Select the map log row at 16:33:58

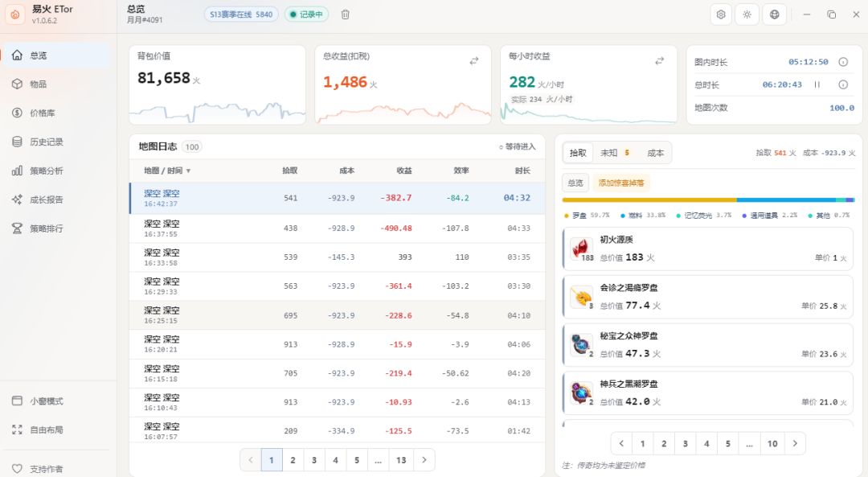pos(337,257)
